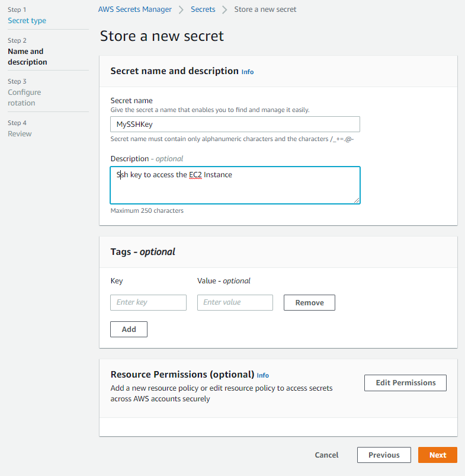Open Edit Permissions for resource policy
The height and width of the screenshot is (476, 465).
point(405,382)
